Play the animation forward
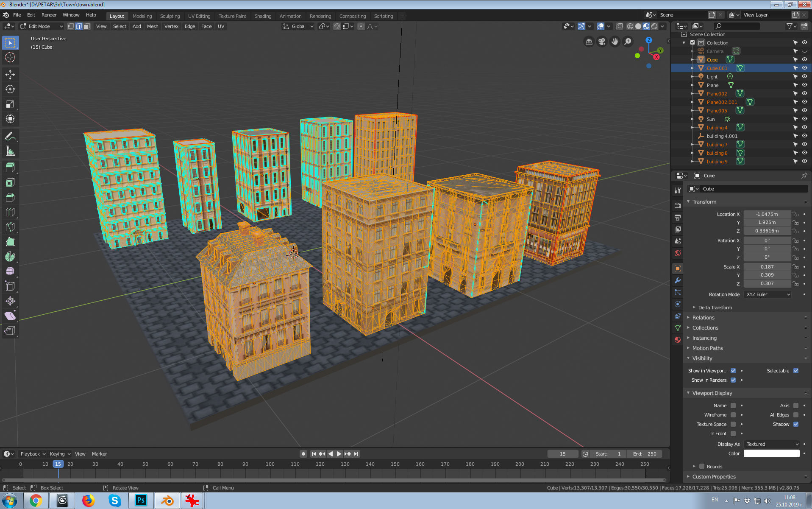812x509 pixels. [x=339, y=454]
